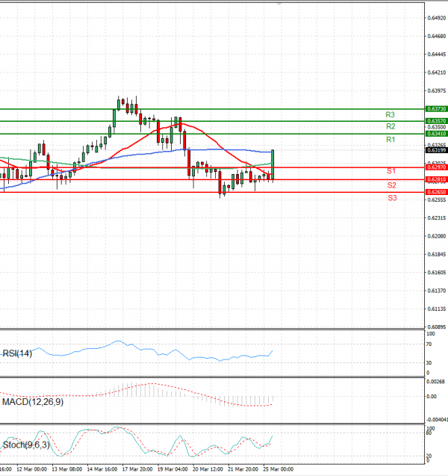Click the 20 Mar 12:00 time label

[208, 469]
